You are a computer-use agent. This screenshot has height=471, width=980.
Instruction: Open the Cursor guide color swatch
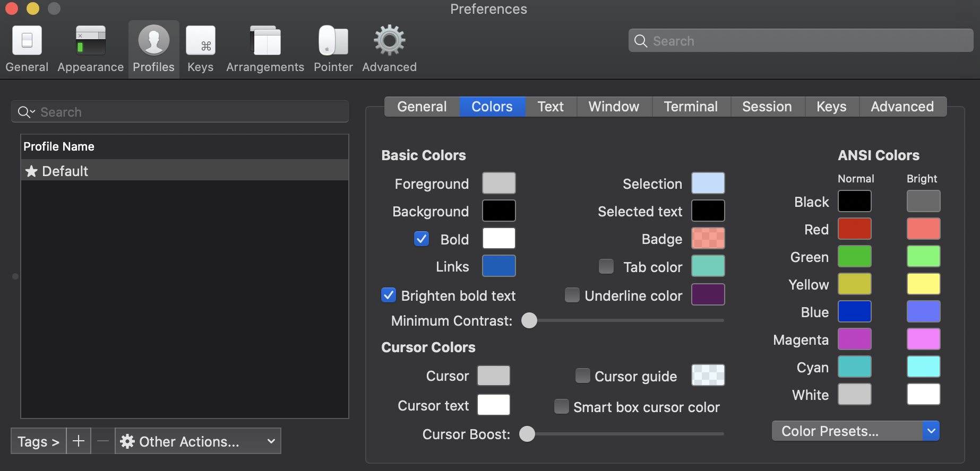point(708,375)
